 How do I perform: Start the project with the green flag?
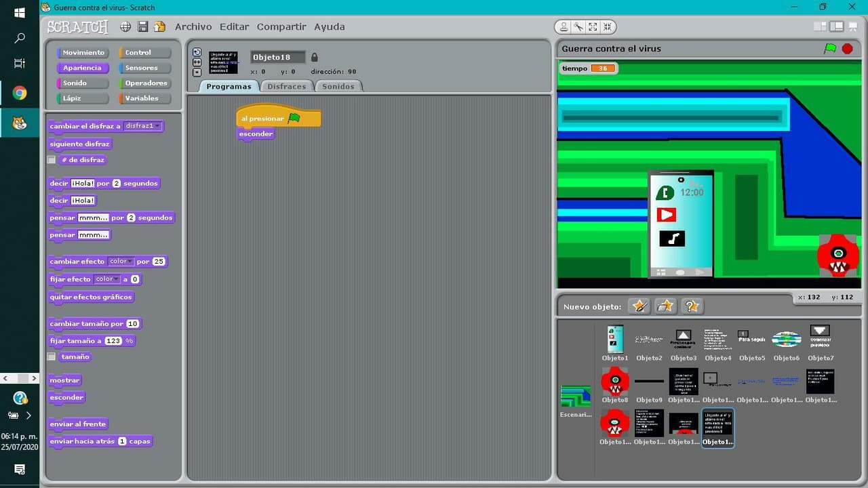(x=830, y=49)
